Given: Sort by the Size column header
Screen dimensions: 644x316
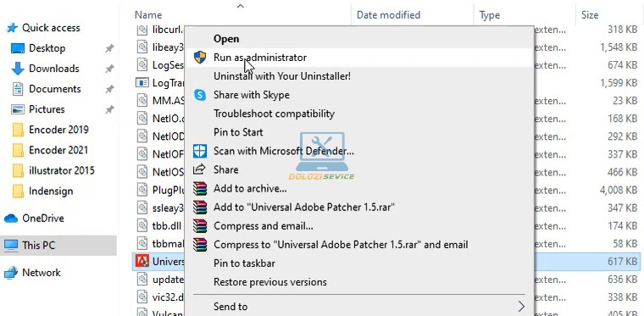Looking at the screenshot, I should 590,15.
